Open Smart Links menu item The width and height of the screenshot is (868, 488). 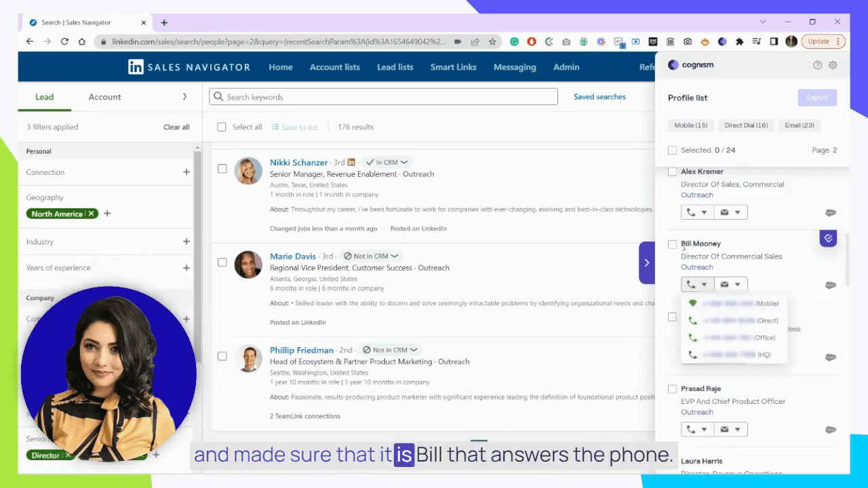tap(454, 67)
